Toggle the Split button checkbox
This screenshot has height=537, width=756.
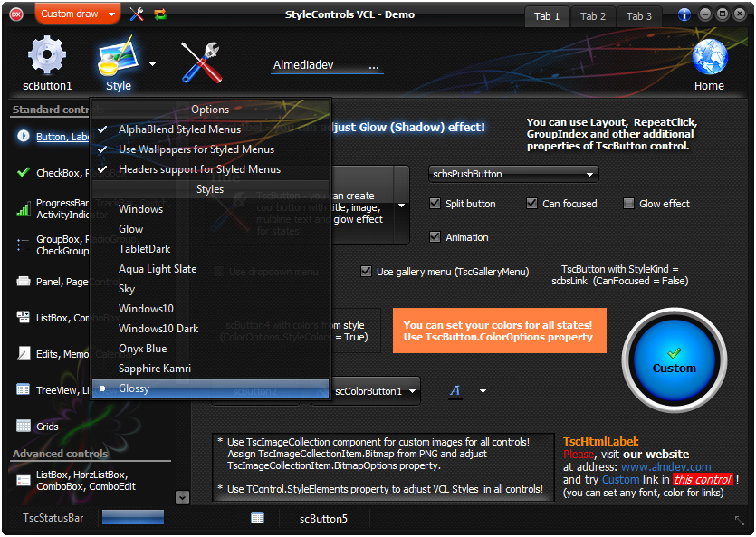pos(435,204)
